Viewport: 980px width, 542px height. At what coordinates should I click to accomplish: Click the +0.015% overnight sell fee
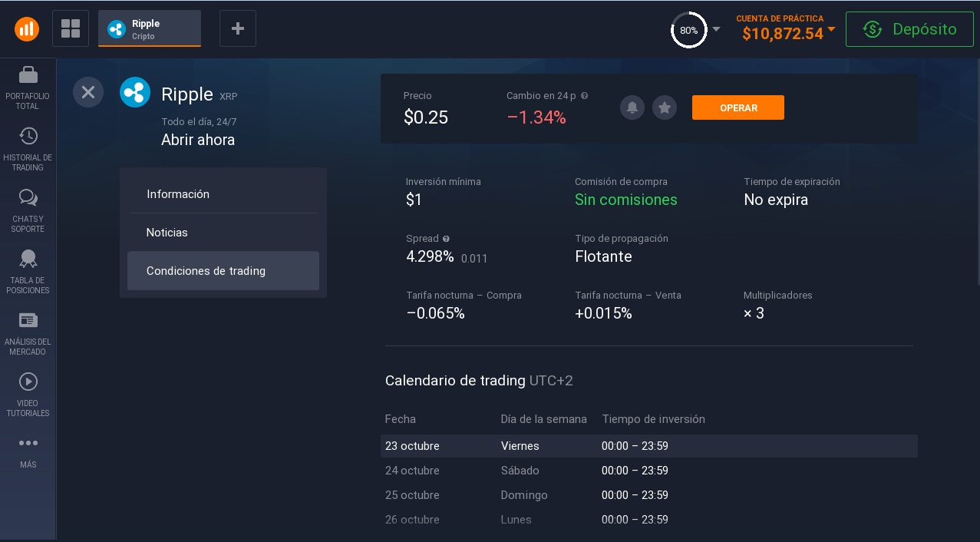tap(603, 313)
